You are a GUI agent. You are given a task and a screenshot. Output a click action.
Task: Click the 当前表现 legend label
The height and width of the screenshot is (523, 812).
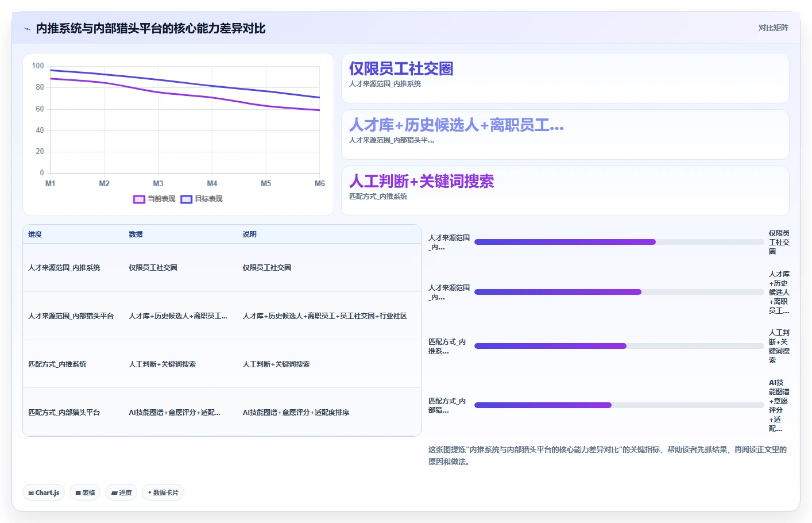tap(161, 199)
